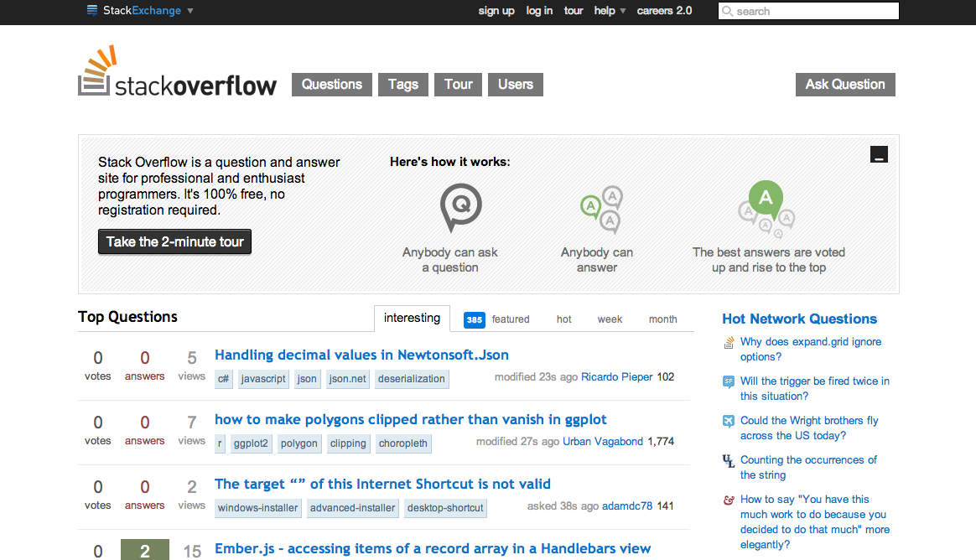Open 'Could the Wright brothers fly' link
Screen dimensions: 976x560
[809, 428]
